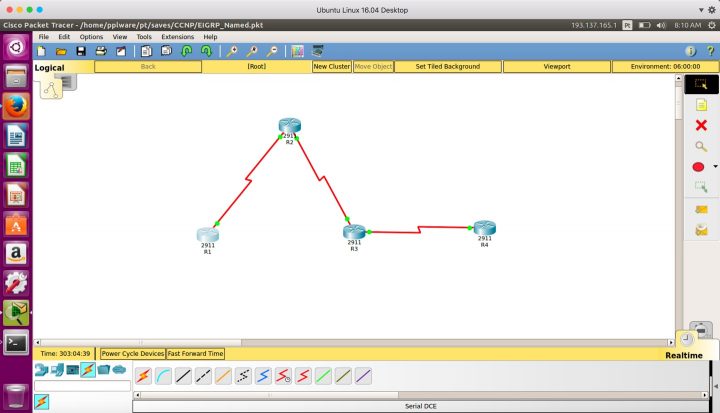Pick the Place Note tool
This screenshot has height=413, width=720.
[700, 105]
